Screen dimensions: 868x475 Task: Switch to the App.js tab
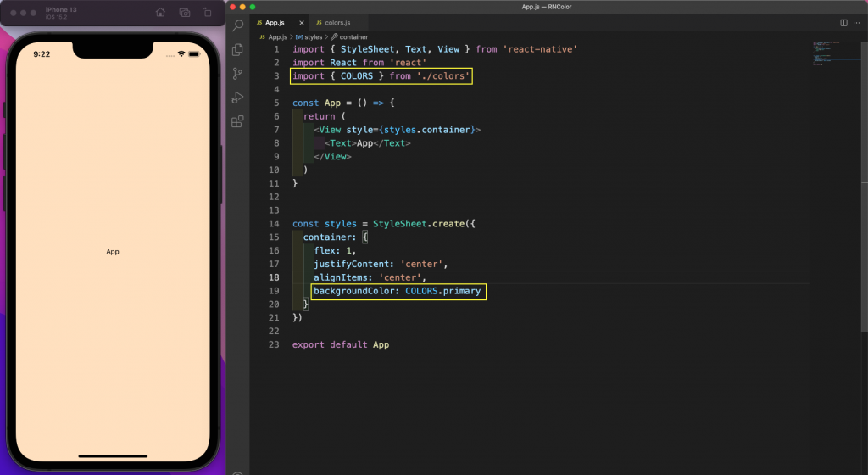(275, 23)
